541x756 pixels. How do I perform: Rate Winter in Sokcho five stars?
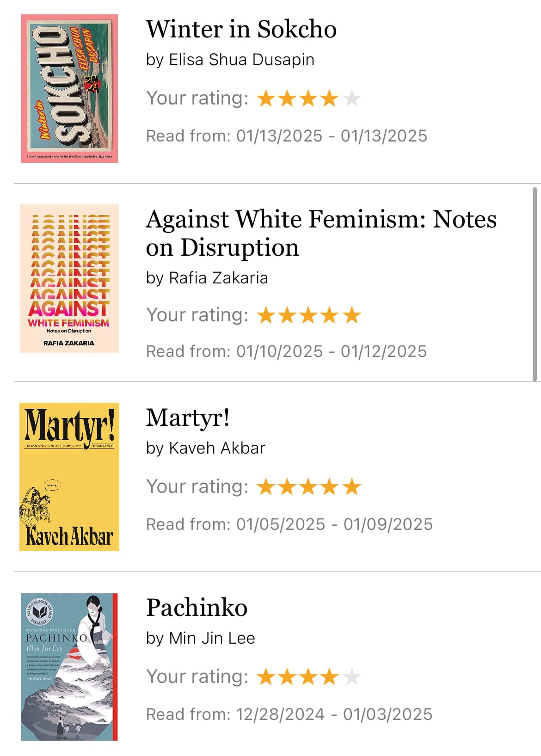coord(352,98)
